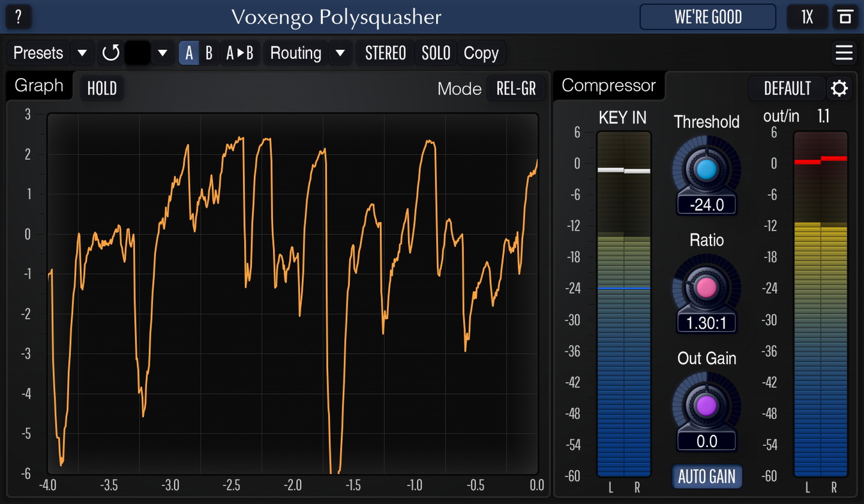Enable AUTO GAIN
Screen dimensions: 864x504
706,476
